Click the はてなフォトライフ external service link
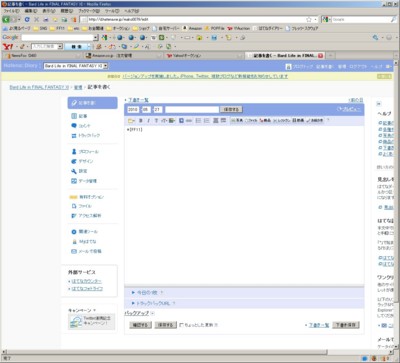This screenshot has height=363, width=400. click(x=87, y=289)
